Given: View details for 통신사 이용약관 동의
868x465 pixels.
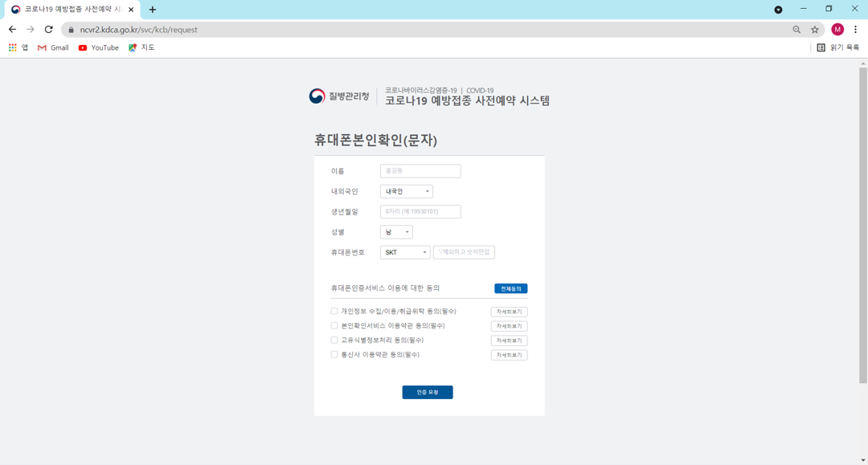Looking at the screenshot, I should coord(510,355).
